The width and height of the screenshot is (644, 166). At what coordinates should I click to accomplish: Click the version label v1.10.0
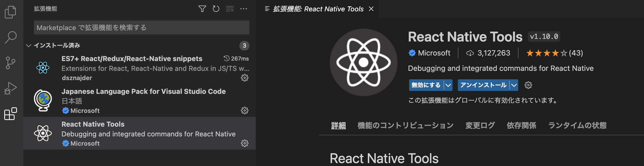(x=544, y=36)
